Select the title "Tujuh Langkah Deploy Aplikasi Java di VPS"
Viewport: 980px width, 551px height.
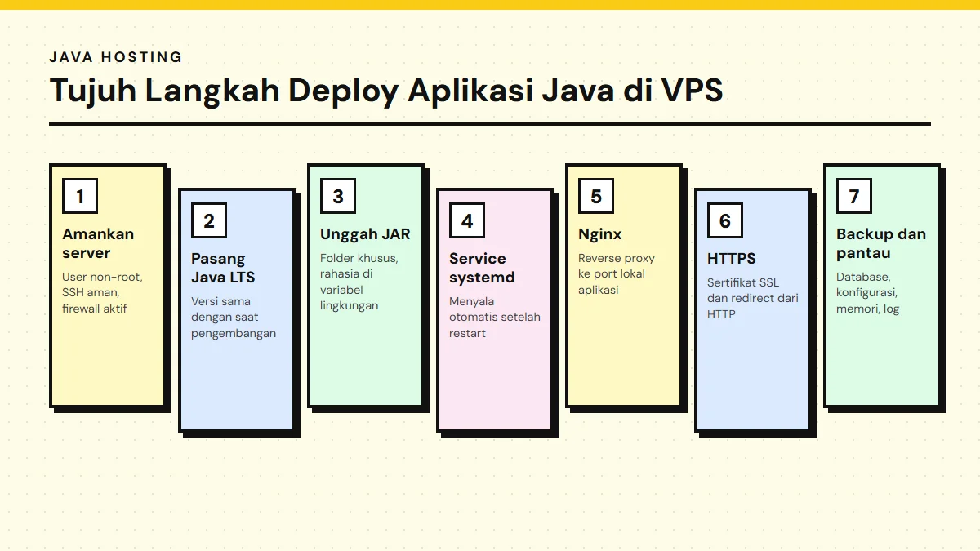[386, 91]
